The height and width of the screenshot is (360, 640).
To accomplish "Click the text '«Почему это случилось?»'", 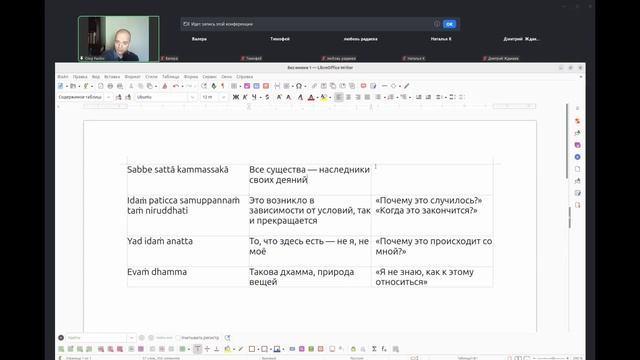I will (429, 200).
